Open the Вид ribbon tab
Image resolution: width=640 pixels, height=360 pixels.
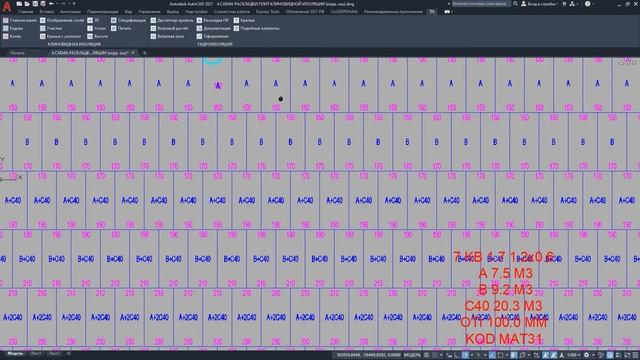point(128,12)
